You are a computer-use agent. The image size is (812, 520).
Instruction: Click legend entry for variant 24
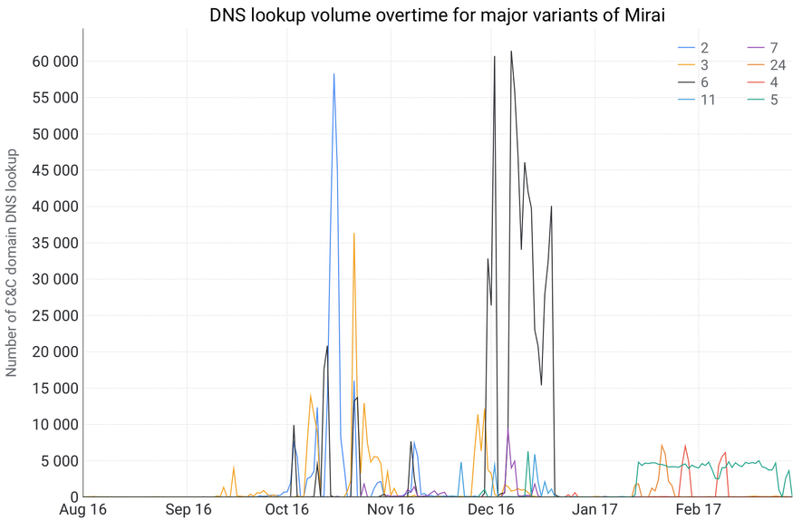click(x=767, y=64)
